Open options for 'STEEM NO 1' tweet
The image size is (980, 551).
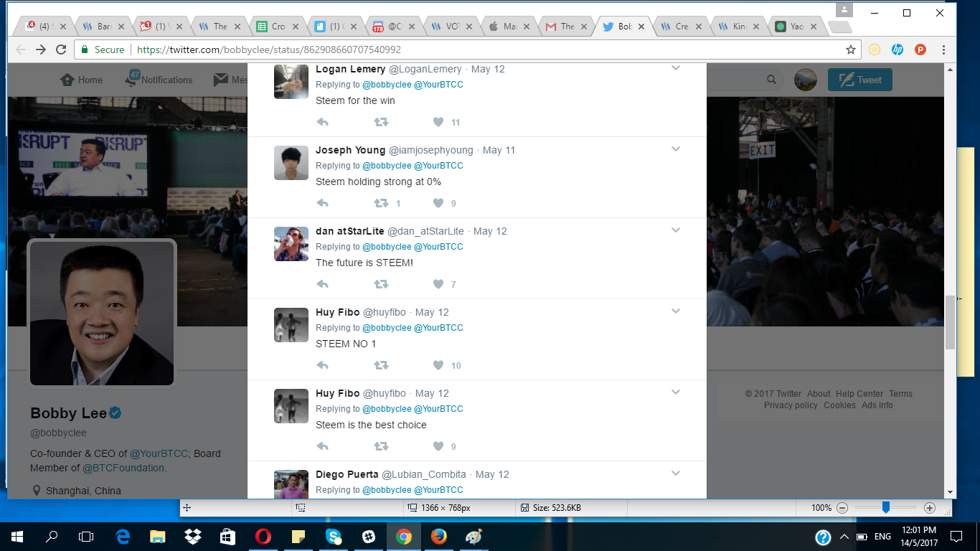point(676,311)
